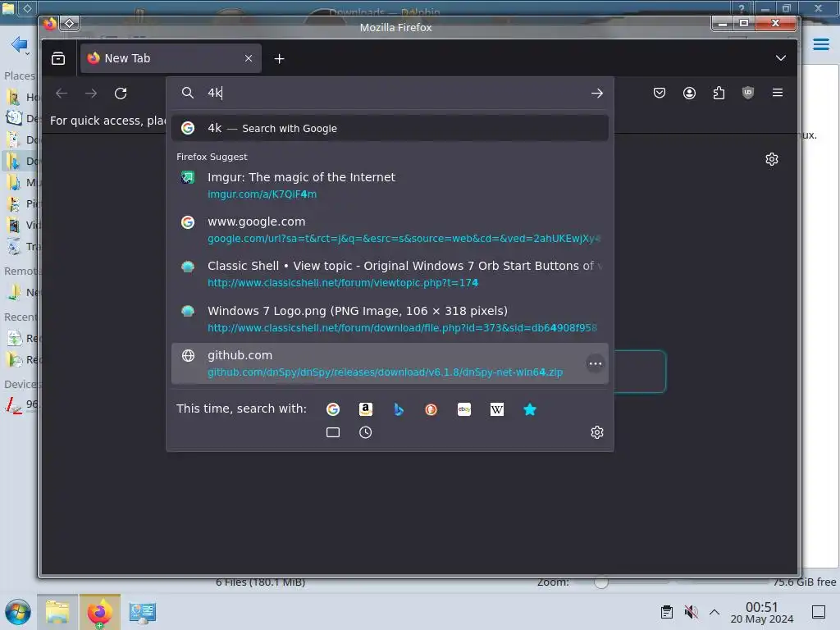Select the New Tab tab

pyautogui.click(x=171, y=58)
